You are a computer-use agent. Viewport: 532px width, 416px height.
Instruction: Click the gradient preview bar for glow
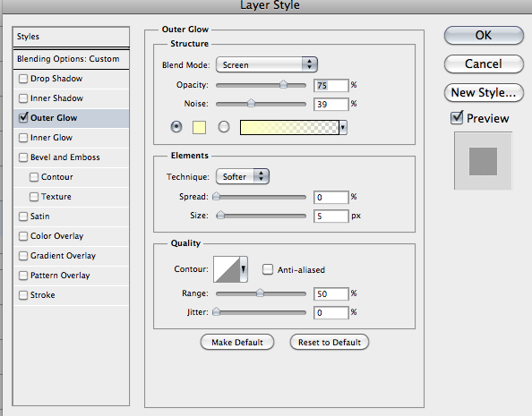point(289,127)
